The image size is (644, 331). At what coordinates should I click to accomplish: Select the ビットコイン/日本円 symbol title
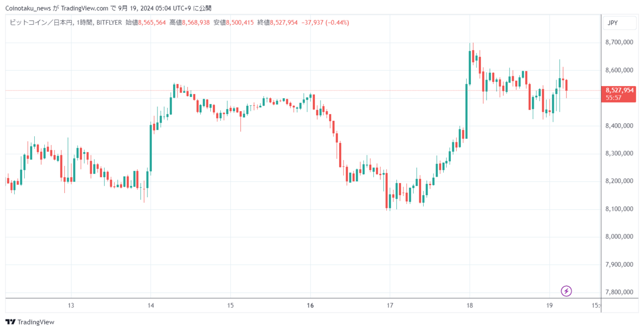click(42, 23)
